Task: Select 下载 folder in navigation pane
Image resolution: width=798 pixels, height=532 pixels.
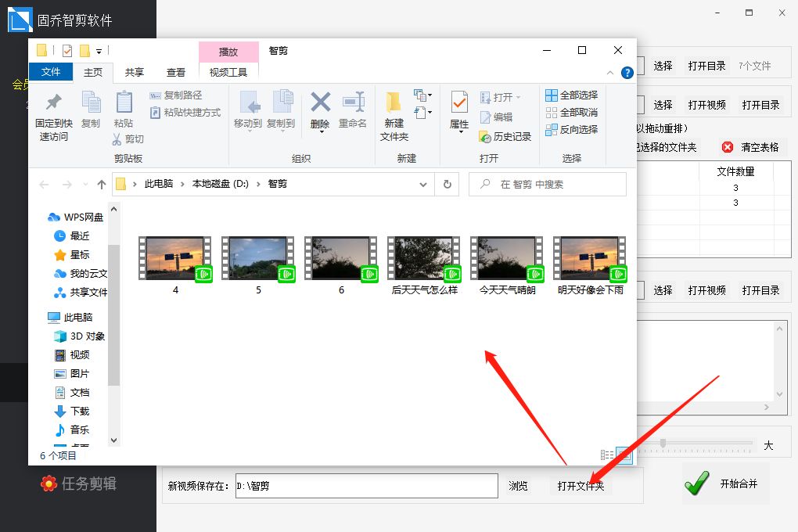Action: (x=72, y=412)
